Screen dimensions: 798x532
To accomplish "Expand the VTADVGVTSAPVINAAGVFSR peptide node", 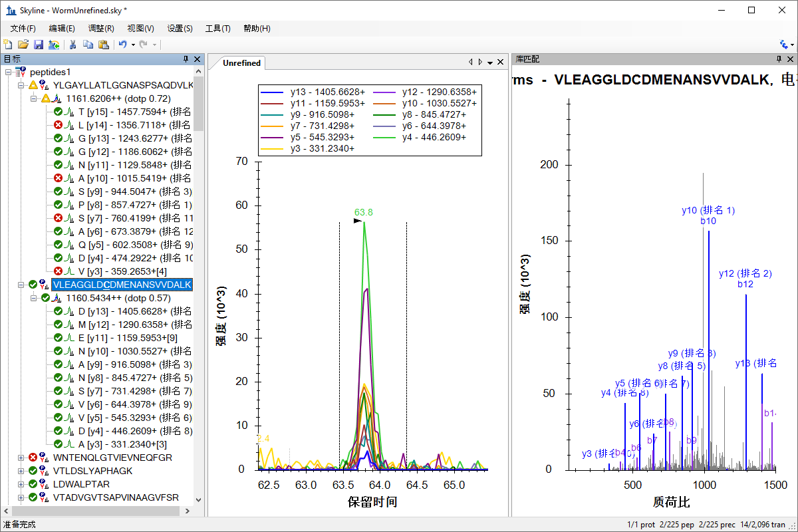I will (21, 497).
